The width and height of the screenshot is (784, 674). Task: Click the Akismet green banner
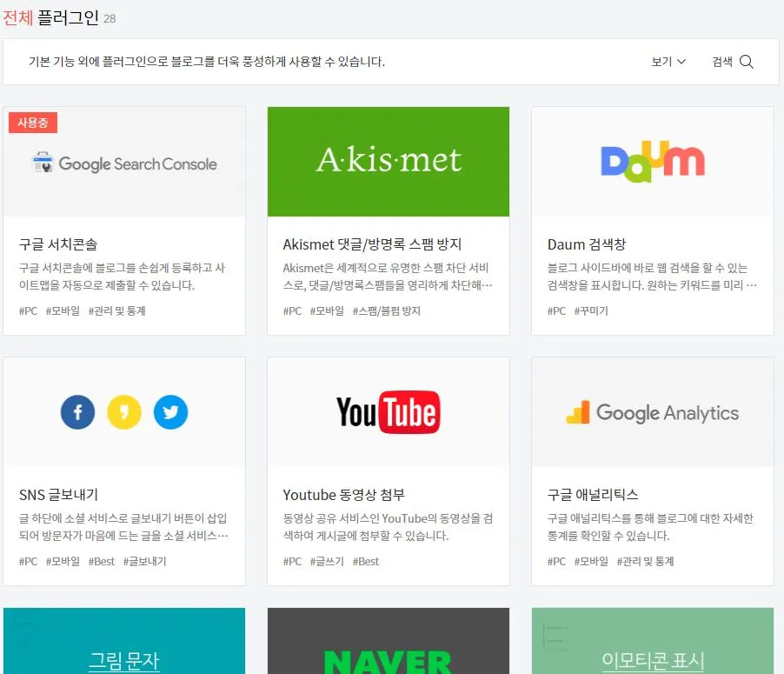[389, 161]
